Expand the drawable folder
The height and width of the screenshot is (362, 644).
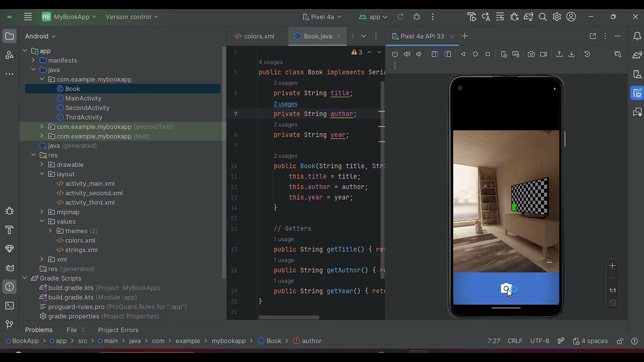[x=42, y=164]
